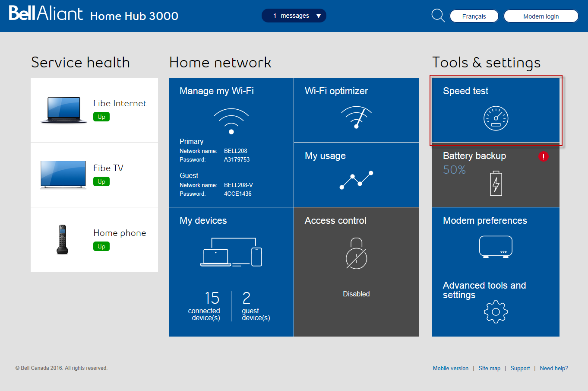Click the Battery backup battery icon

[496, 183]
